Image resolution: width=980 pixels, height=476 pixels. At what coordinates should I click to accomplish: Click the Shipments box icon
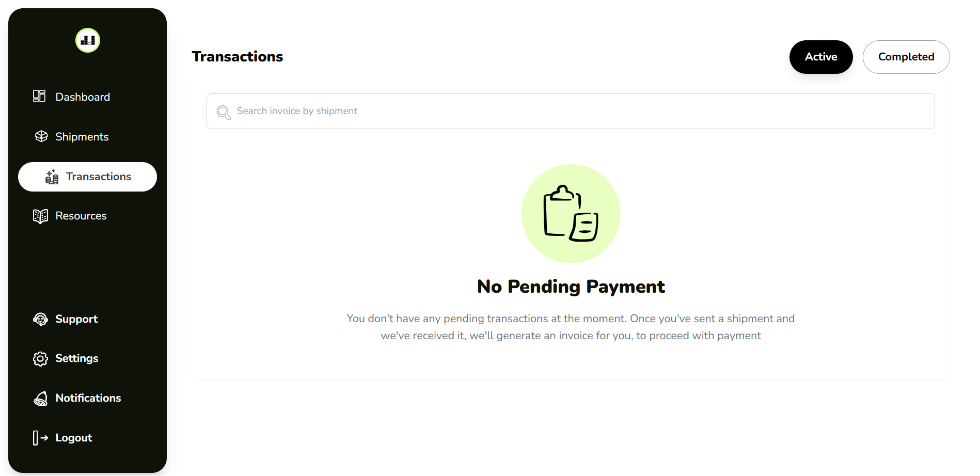pos(41,136)
